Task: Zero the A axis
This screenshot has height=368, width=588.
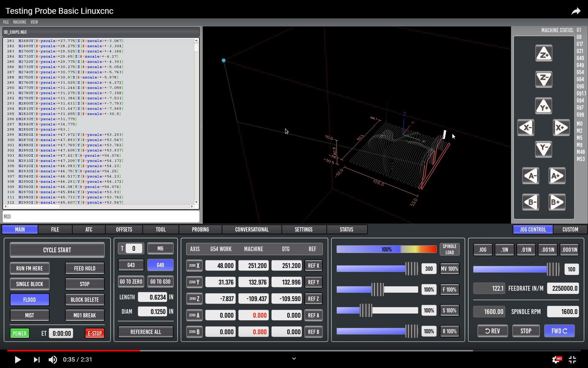Action: (194, 315)
